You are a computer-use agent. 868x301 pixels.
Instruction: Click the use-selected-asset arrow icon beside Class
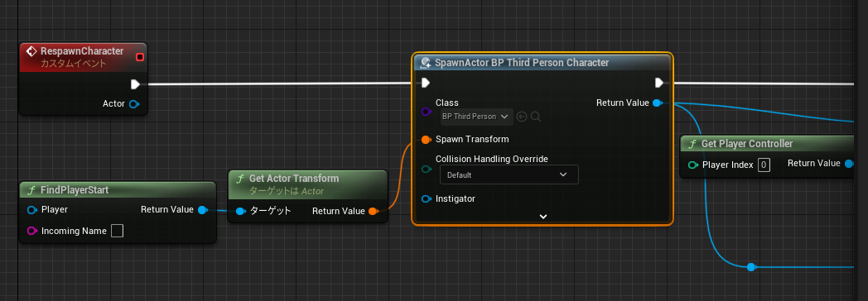point(522,117)
